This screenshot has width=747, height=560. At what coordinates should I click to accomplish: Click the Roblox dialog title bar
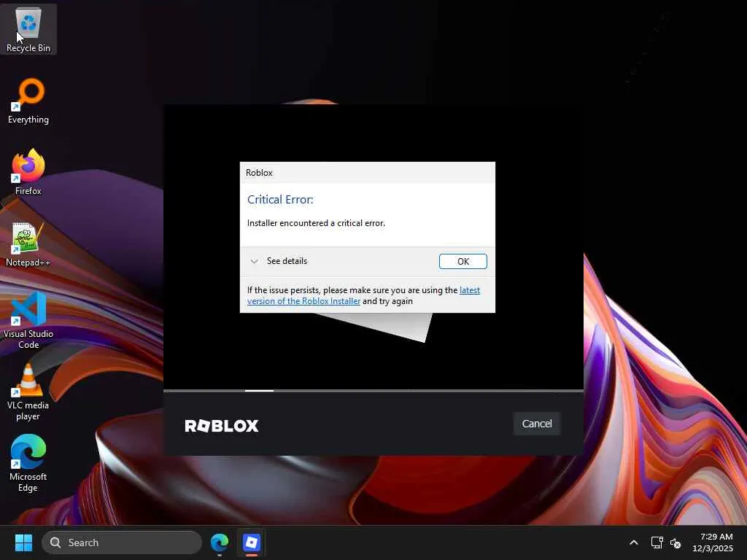coord(368,172)
